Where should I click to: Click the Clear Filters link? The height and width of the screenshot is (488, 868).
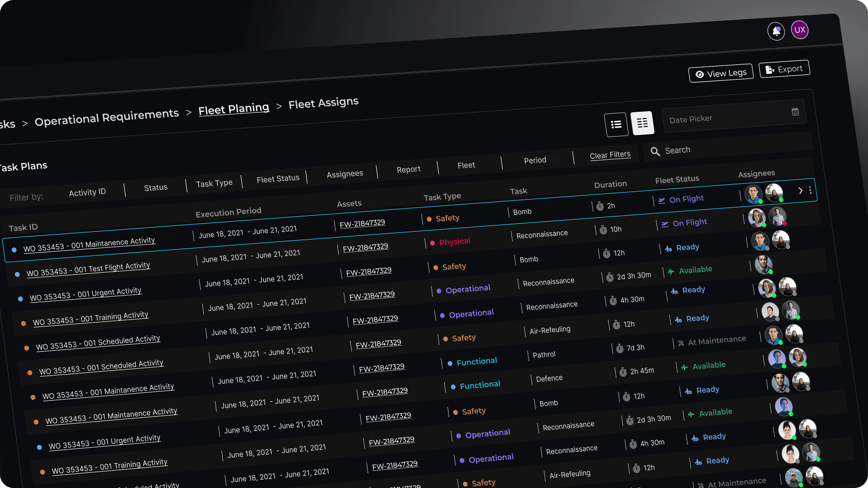(610, 155)
